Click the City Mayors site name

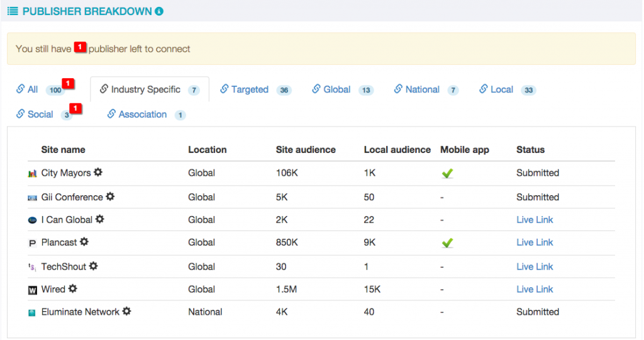click(x=65, y=173)
